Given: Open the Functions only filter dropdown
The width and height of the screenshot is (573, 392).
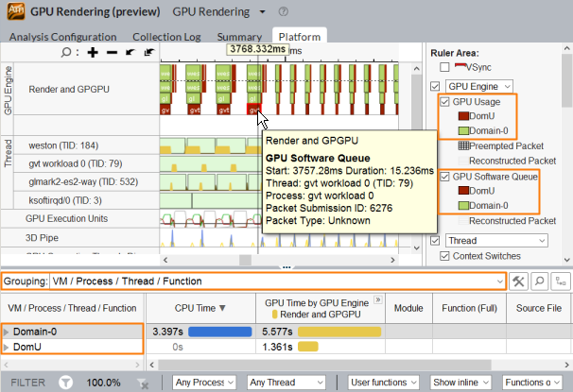Looking at the screenshot, I should point(532,383).
